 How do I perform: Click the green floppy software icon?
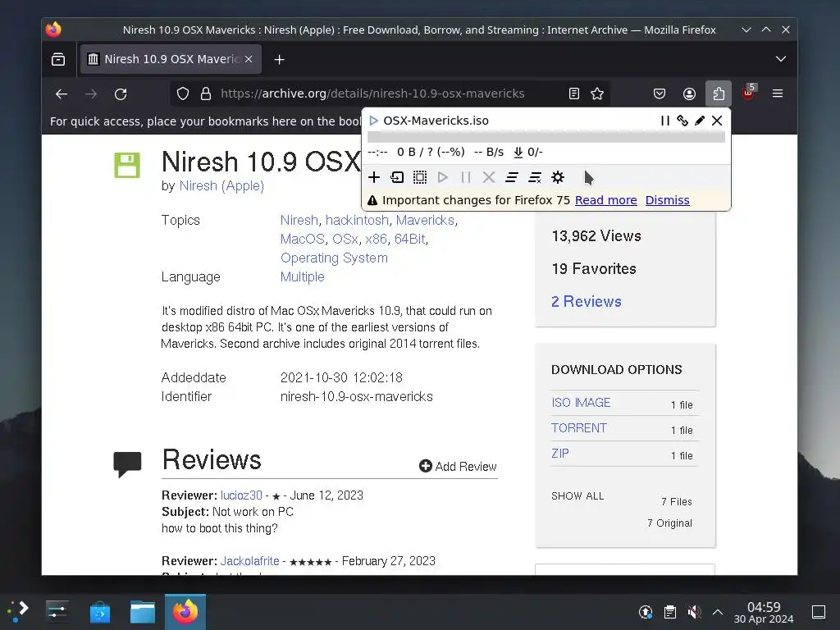127,165
